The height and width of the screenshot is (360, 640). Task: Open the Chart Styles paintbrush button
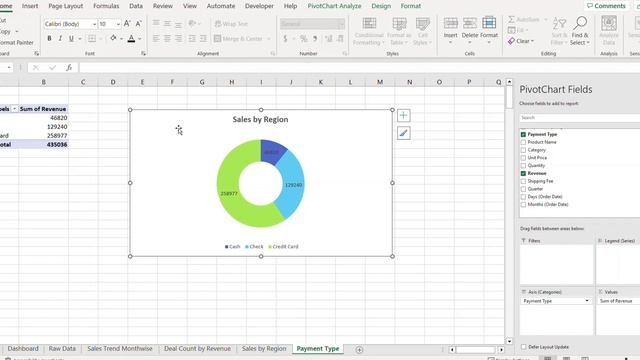pyautogui.click(x=403, y=133)
